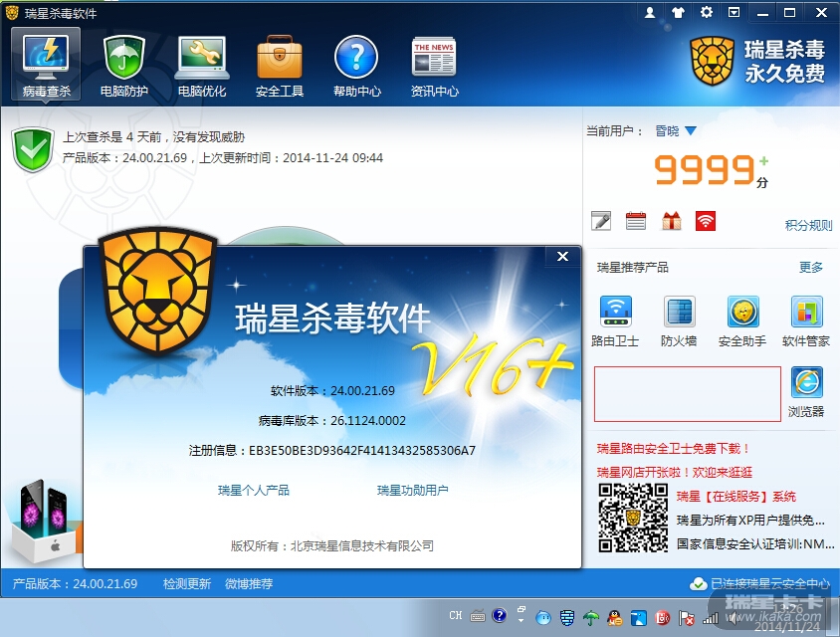840x637 pixels.
Task: Click the user name 昏晓
Action: tap(667, 130)
